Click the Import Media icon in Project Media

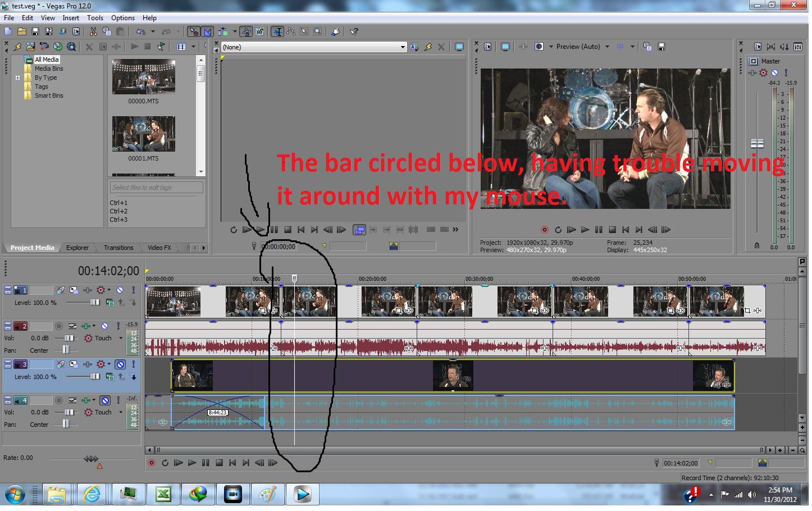pos(31,47)
